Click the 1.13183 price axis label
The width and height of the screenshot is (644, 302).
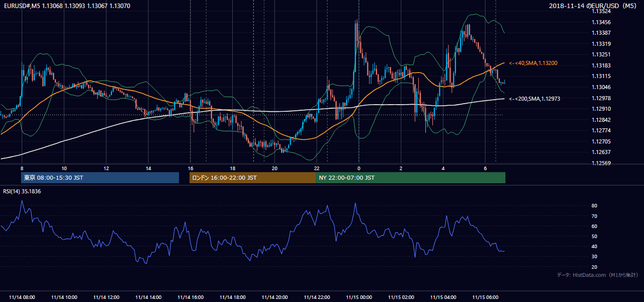point(602,65)
